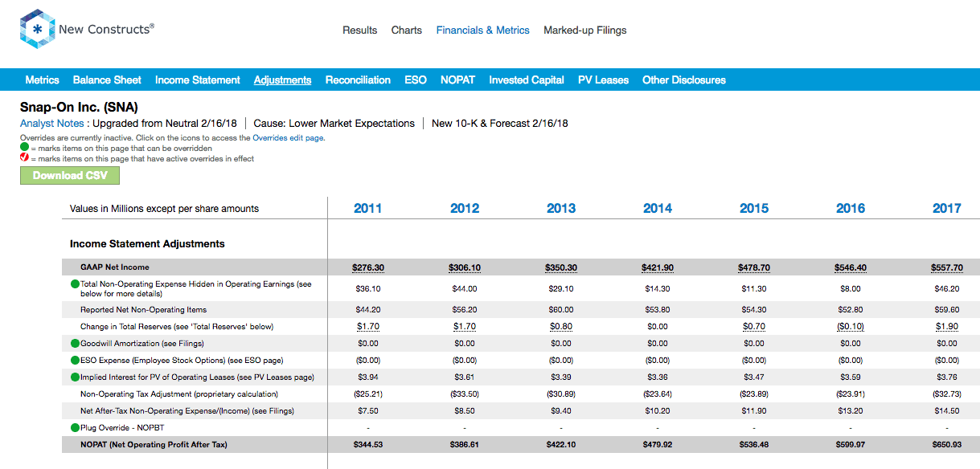Click 2014 NOPAT value $479.92

658,445
